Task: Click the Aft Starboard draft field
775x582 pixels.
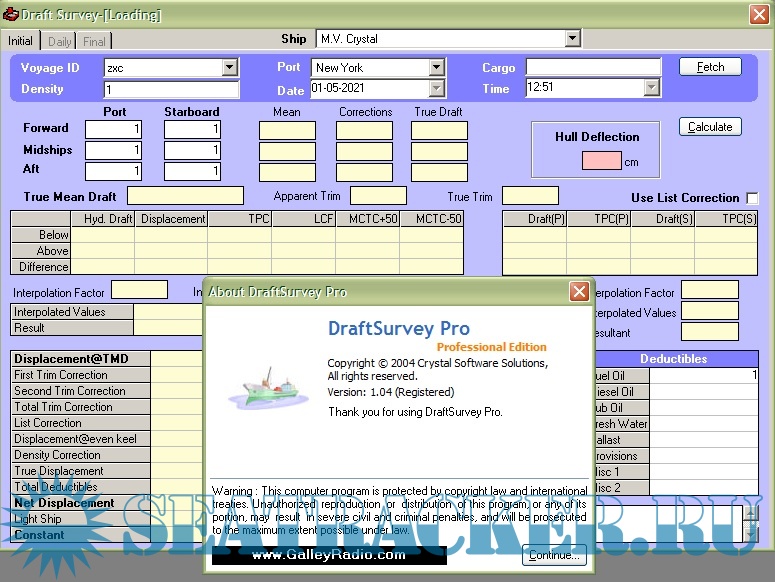Action: point(192,171)
